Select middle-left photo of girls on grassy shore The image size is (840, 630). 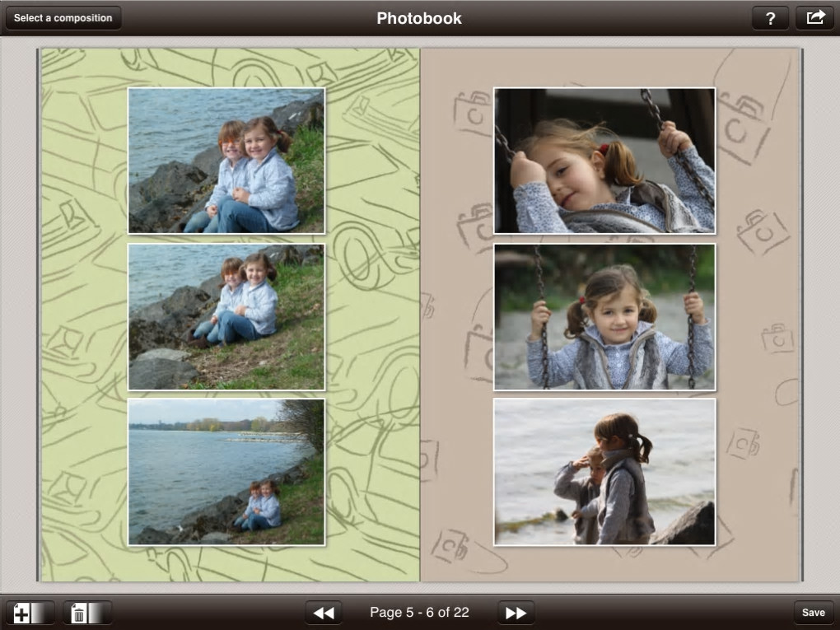point(226,316)
